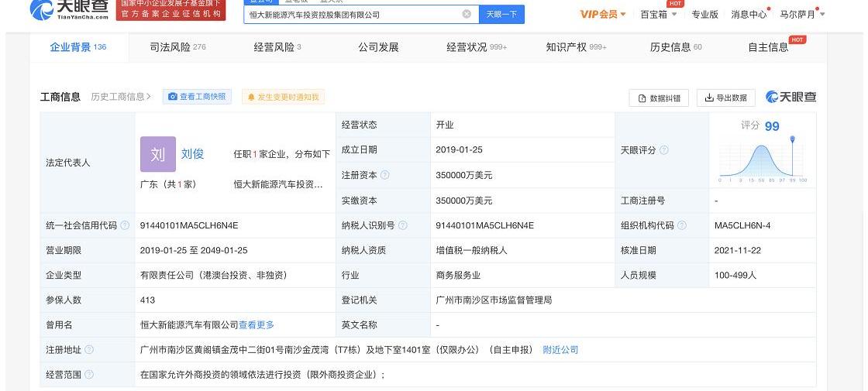Switch to the 司法风险 tab
This screenshot has height=391, width=868.
click(x=177, y=47)
